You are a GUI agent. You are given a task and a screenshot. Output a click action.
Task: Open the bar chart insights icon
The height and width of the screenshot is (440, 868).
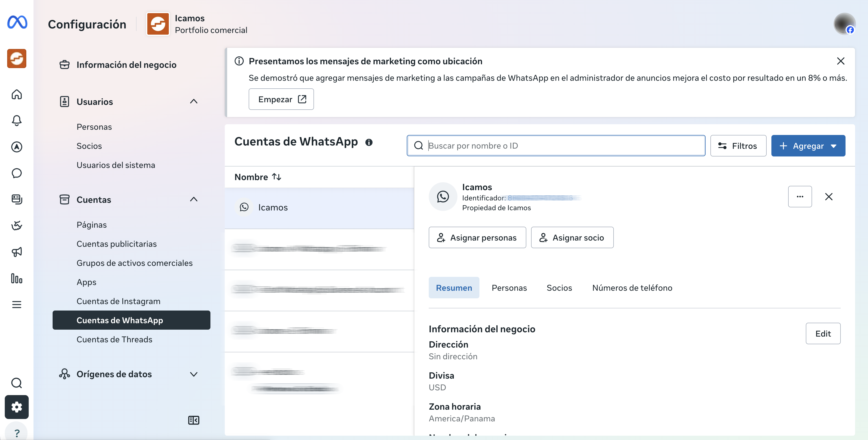pos(16,279)
